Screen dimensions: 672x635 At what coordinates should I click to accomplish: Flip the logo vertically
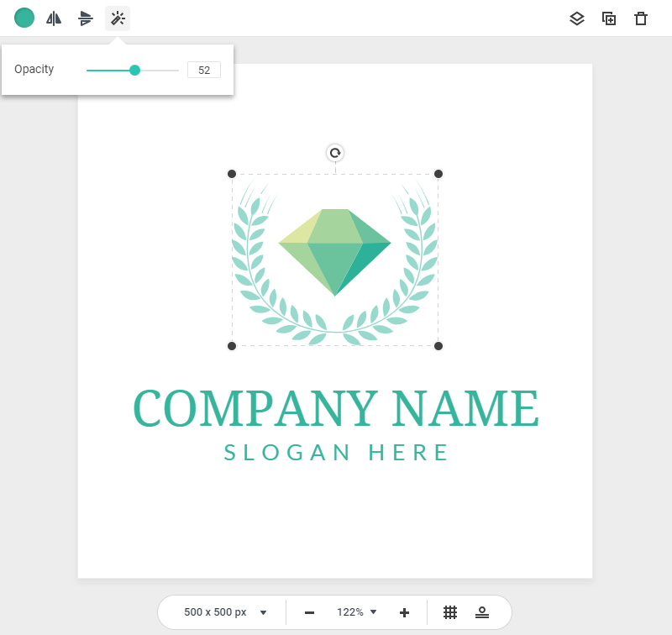point(86,18)
